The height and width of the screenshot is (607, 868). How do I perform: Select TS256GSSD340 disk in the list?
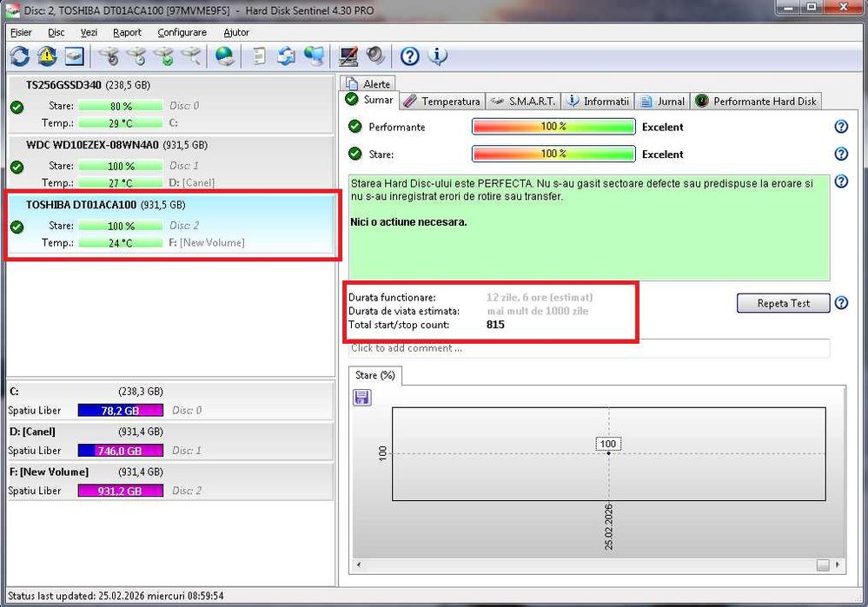click(170, 104)
